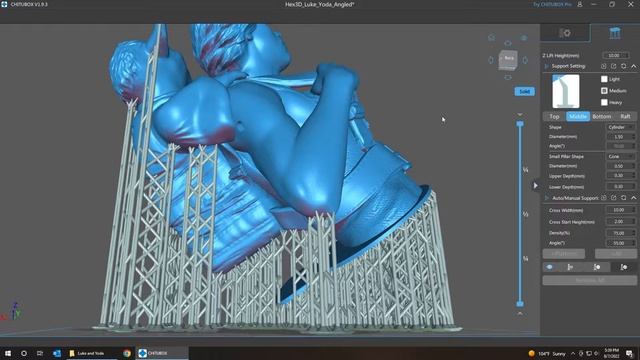Click Cross Width value field

coord(620,210)
